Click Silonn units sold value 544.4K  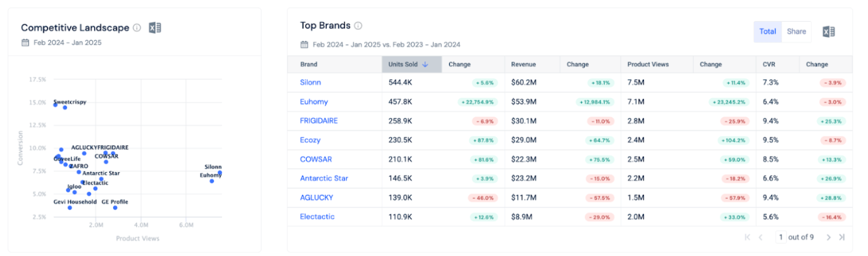tap(400, 83)
